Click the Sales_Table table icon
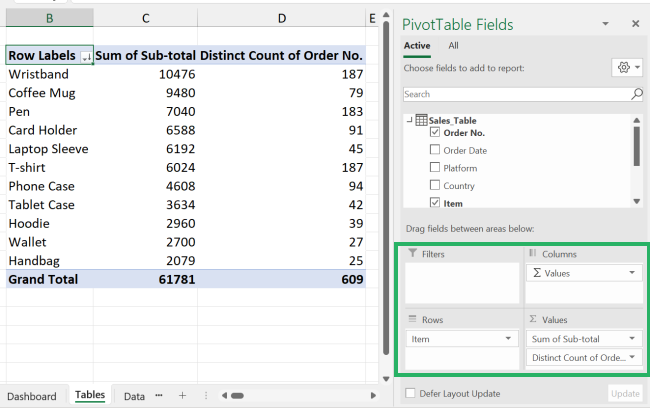 point(420,120)
